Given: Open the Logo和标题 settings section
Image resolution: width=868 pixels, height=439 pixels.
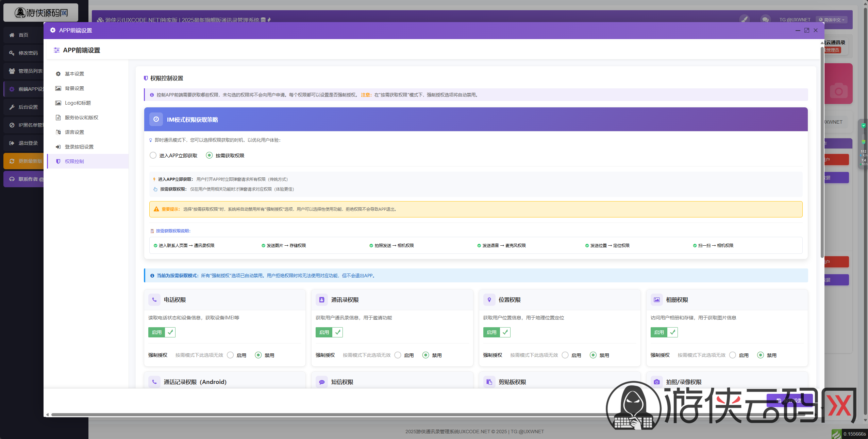Looking at the screenshot, I should pyautogui.click(x=78, y=103).
